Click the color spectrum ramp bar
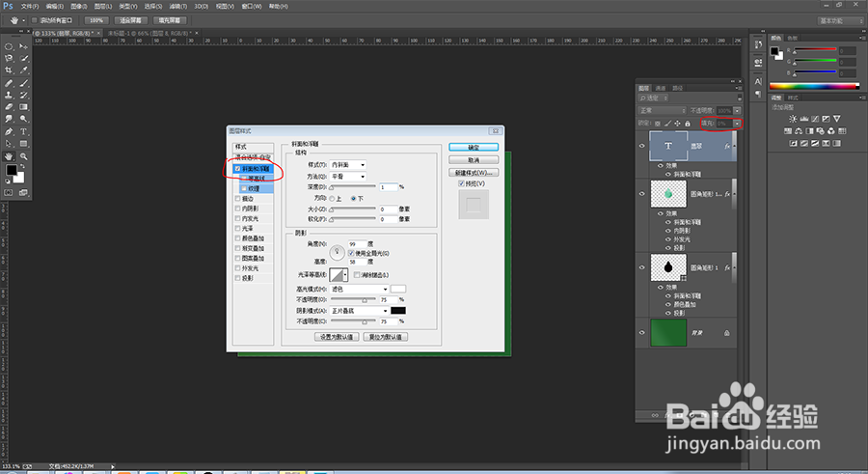The image size is (868, 474). coord(814,86)
